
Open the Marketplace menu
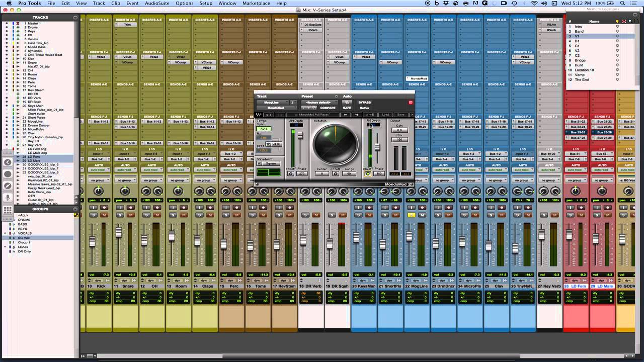(256, 3)
